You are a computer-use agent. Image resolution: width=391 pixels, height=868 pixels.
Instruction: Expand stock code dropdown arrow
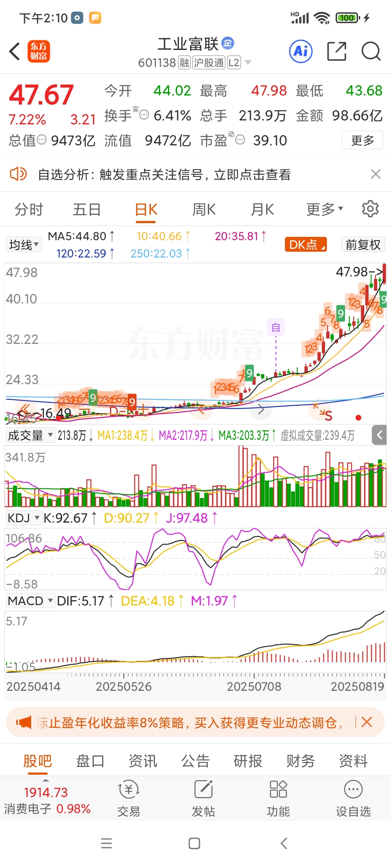248,63
